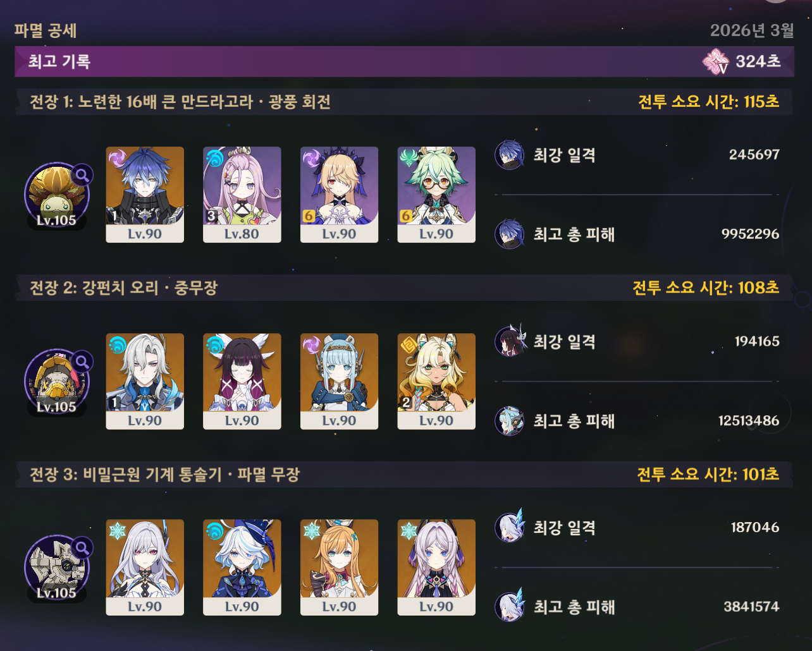This screenshot has height=651, width=812.
Task: Click the 최강 일격 avatar icon in Stage 1
Action: [510, 155]
